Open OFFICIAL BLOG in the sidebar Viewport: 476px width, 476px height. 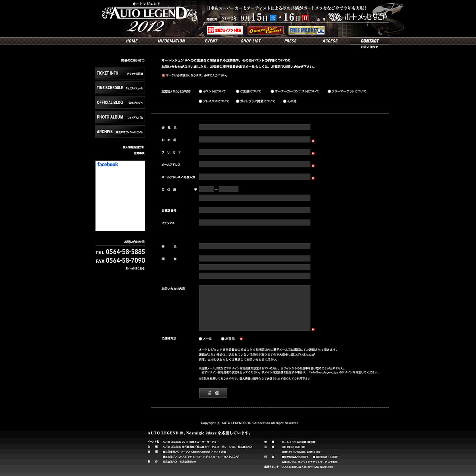120,103
